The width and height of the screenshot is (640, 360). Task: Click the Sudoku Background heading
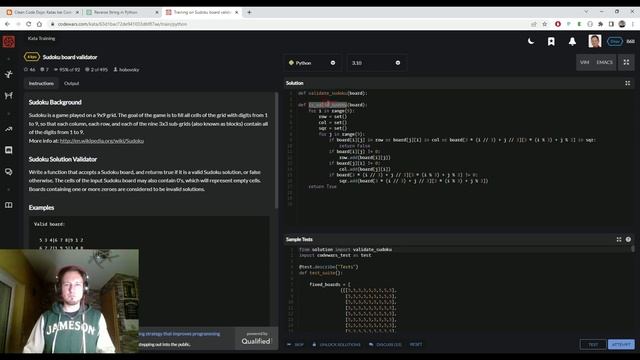55,102
